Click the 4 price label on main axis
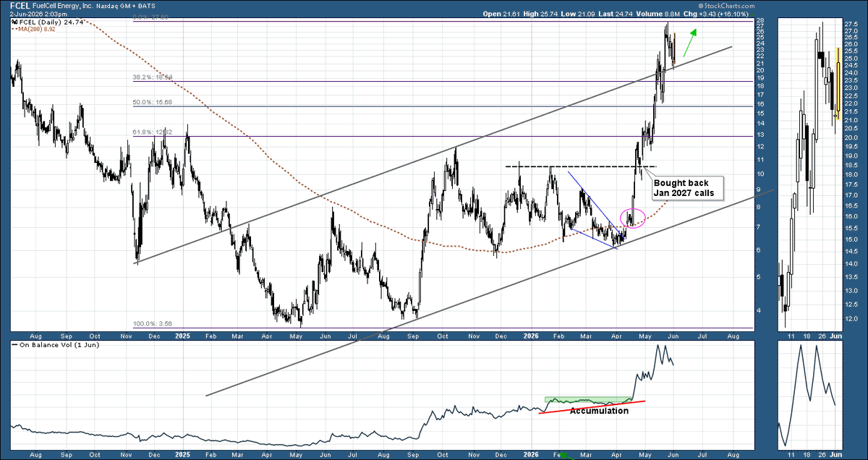This screenshot has width=868, height=460. coord(760,310)
